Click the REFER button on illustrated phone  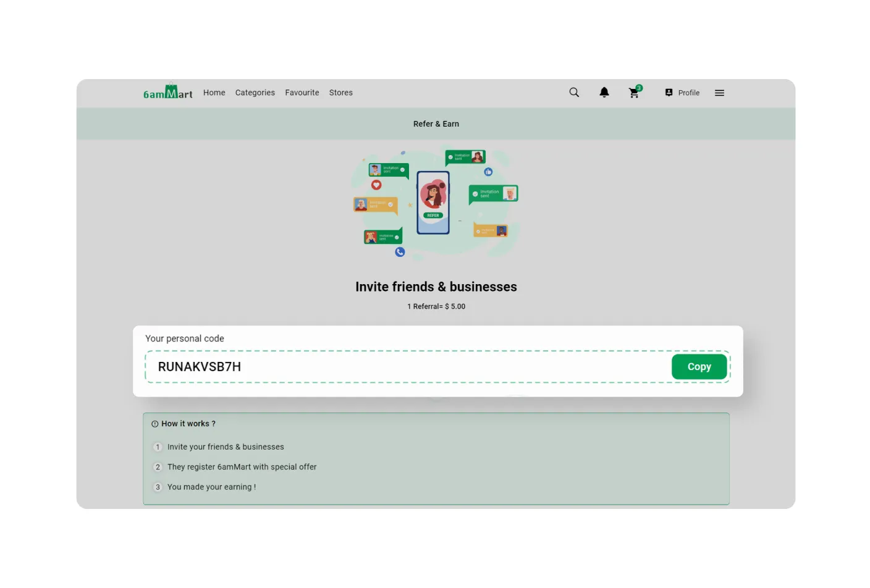click(433, 216)
